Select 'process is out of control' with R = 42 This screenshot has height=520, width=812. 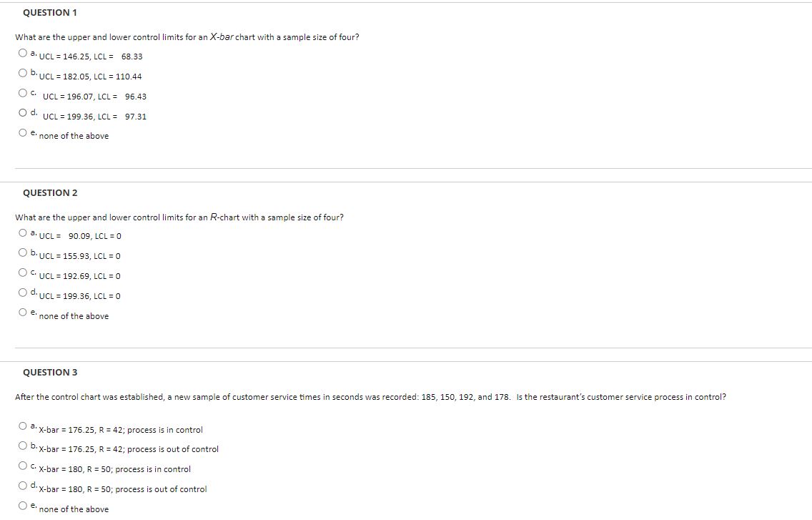[22, 446]
